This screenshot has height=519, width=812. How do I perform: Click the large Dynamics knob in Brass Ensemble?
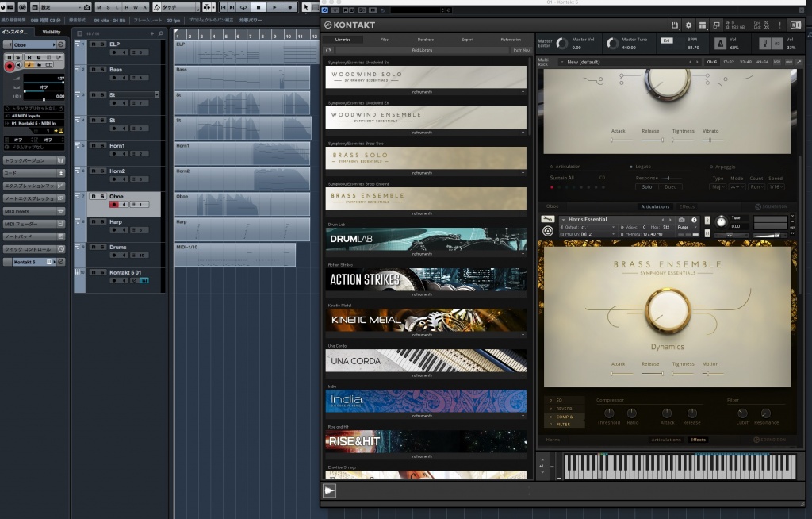668,311
